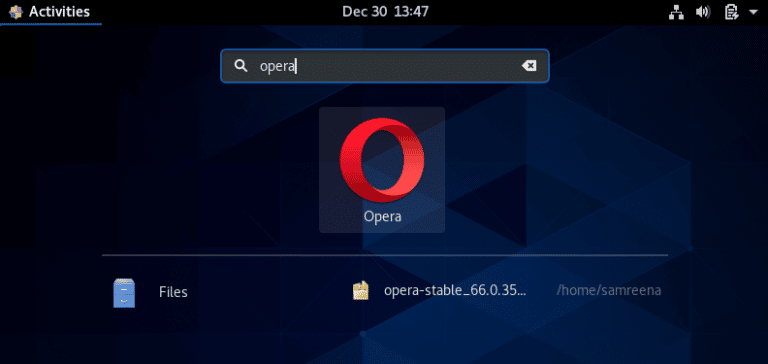This screenshot has width=768, height=364.
Task: Open the Dec 30 13:47 clock menu
Action: [385, 12]
